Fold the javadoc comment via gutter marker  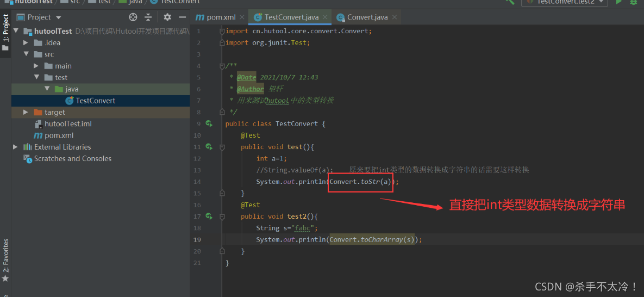tap(222, 66)
